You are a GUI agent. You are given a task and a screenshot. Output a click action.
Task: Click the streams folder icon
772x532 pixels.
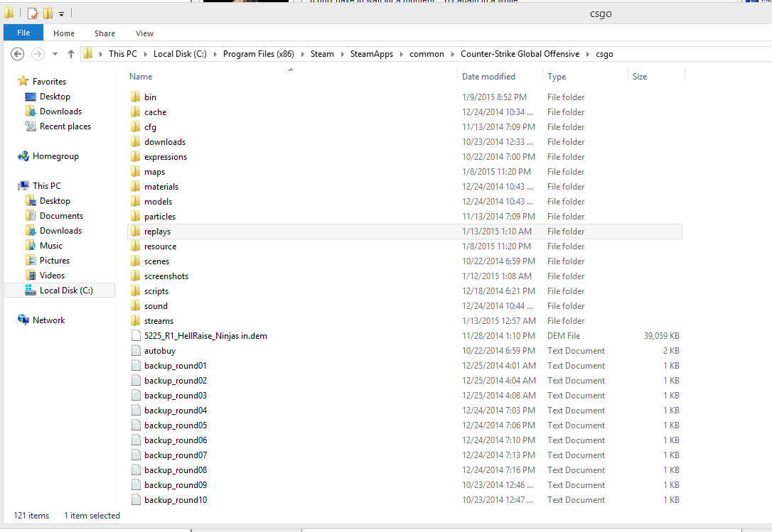pos(135,321)
